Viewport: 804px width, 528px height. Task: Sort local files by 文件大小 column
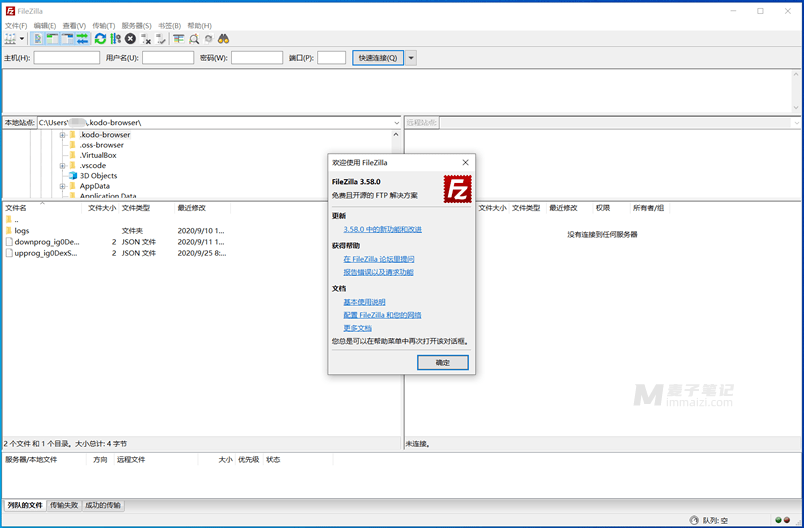100,208
